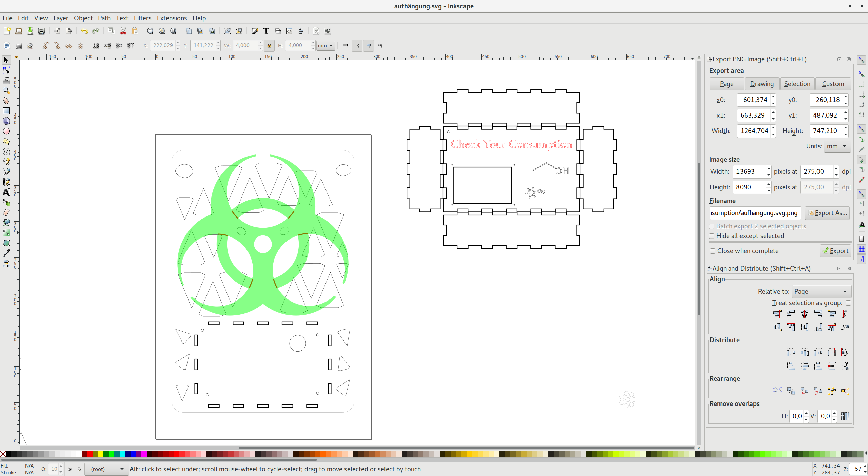Open export Units mm dropdown
Viewport: 868px width, 476px height.
(837, 146)
